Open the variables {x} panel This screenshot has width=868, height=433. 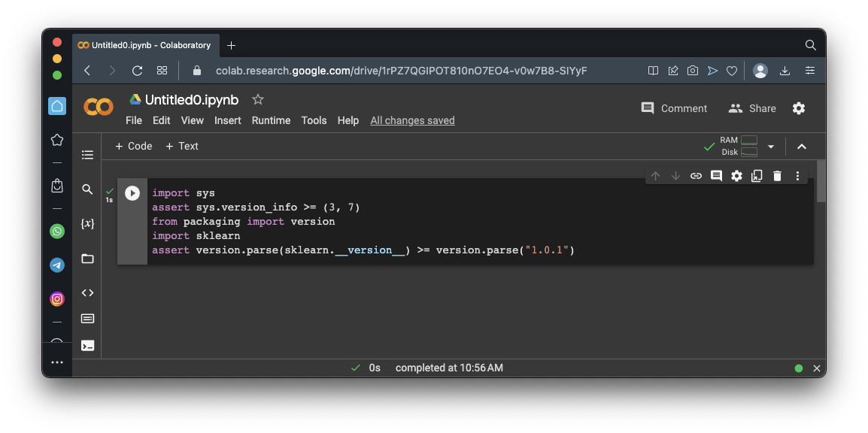87,223
